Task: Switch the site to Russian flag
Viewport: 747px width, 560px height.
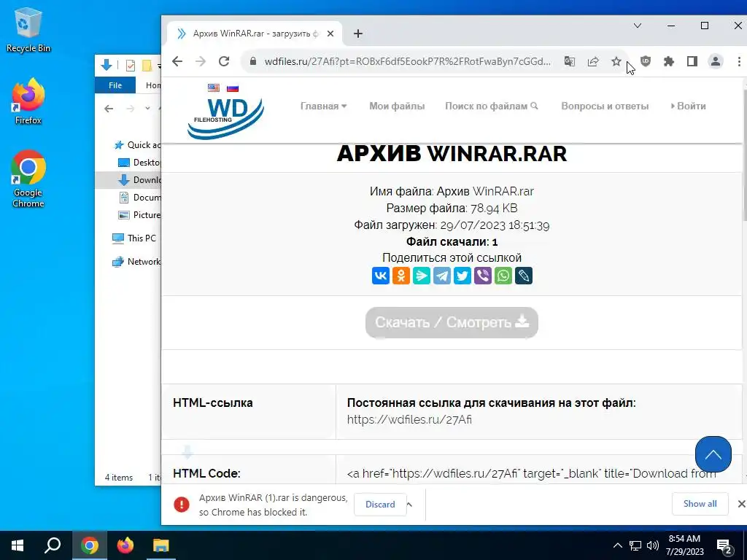Action: [x=233, y=87]
